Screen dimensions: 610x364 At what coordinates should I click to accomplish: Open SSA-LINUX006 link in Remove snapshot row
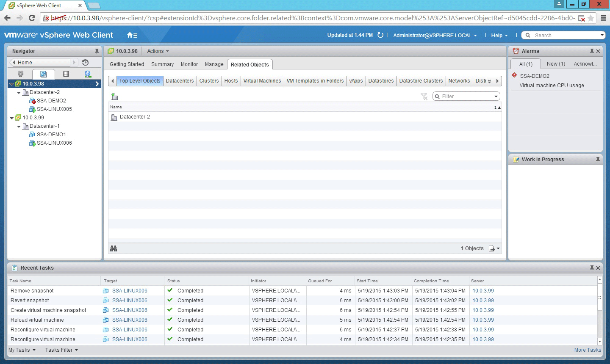(130, 291)
